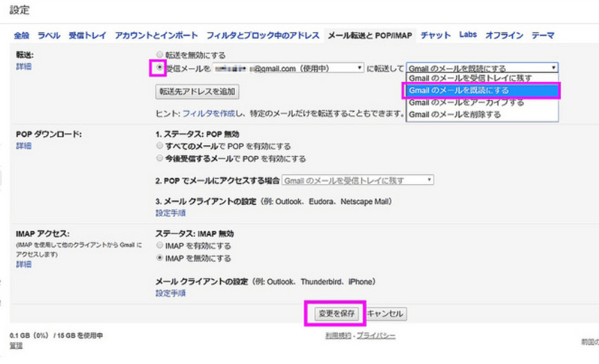The height and width of the screenshot is (364, 599).
Task: Open フィルタとブロック中のアドレス tab
Action: [x=263, y=35]
